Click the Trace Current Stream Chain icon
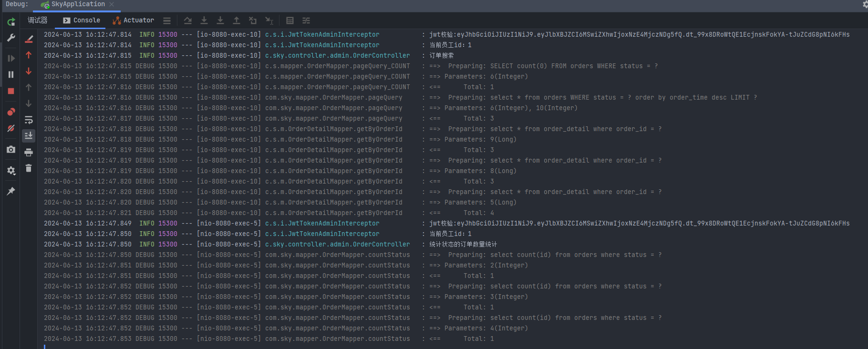Image resolution: width=868 pixels, height=349 pixels. pos(306,21)
